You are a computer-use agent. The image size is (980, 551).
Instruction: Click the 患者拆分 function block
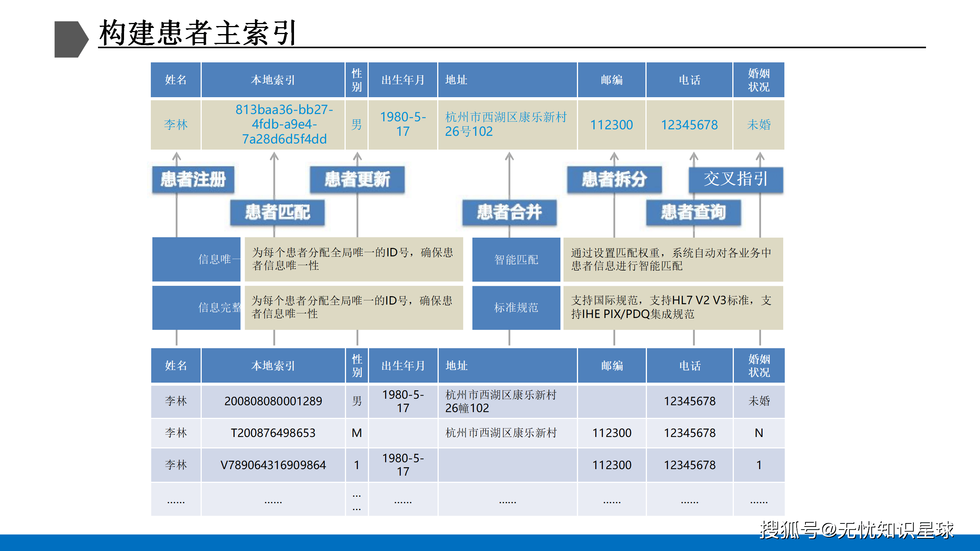click(x=614, y=179)
